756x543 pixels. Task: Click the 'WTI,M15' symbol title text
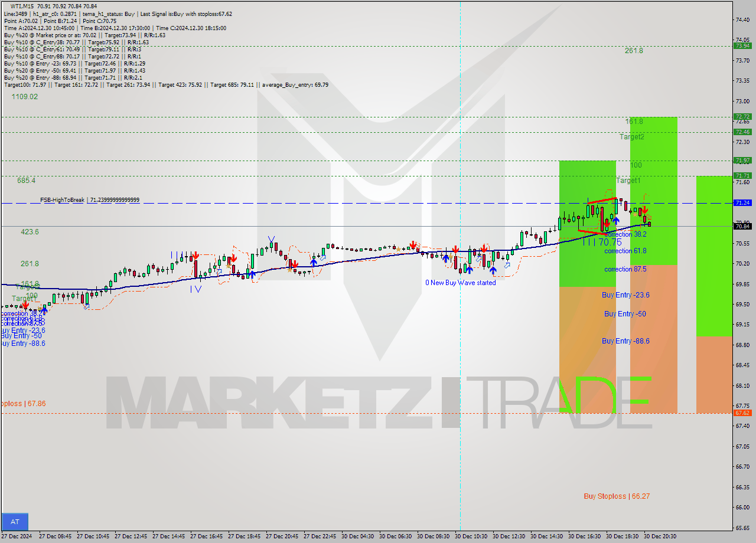22,6
